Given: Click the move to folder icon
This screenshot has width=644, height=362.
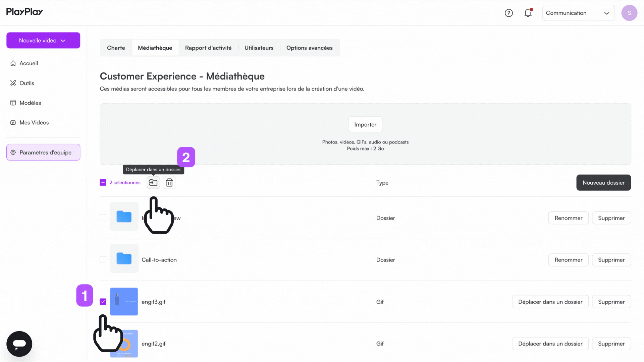Looking at the screenshot, I should (153, 183).
